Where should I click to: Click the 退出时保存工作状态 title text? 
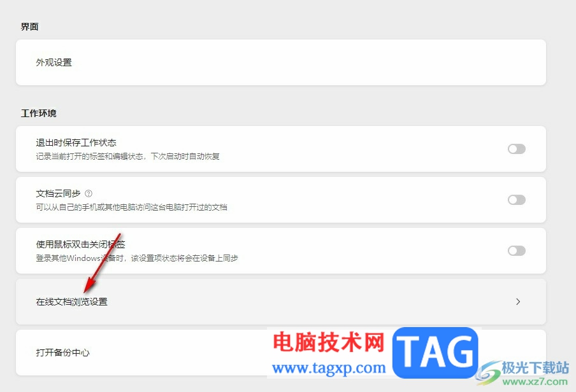click(x=76, y=143)
